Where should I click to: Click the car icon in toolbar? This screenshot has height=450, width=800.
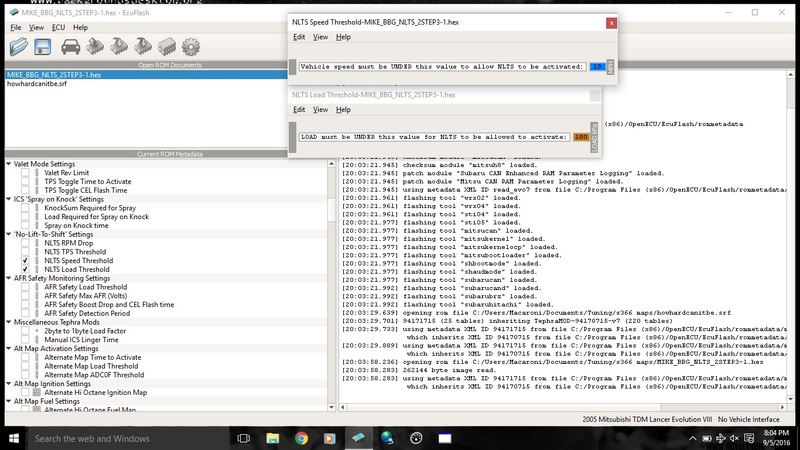70,47
